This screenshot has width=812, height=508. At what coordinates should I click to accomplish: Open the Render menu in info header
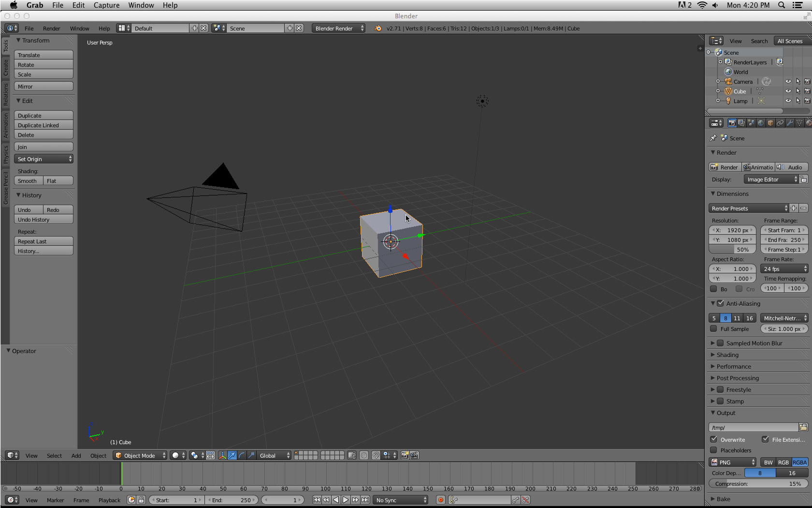[x=51, y=29]
